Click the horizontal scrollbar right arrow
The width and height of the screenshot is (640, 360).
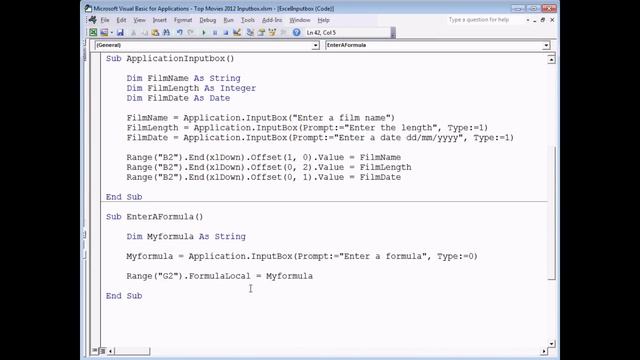pyautogui.click(x=544, y=351)
